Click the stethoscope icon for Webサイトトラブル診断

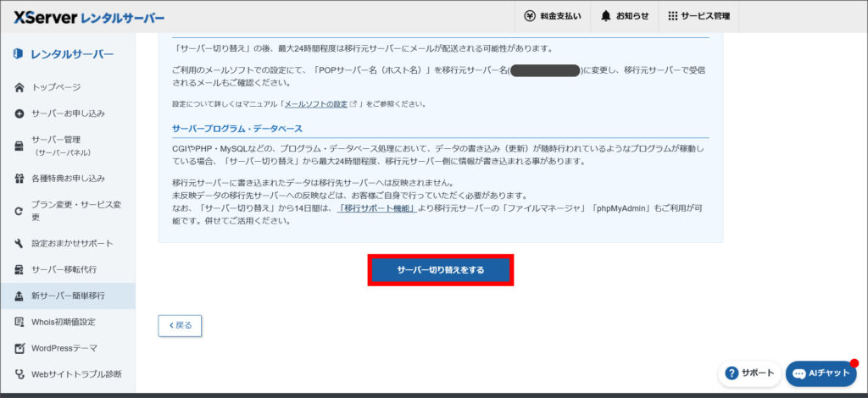[x=19, y=374]
